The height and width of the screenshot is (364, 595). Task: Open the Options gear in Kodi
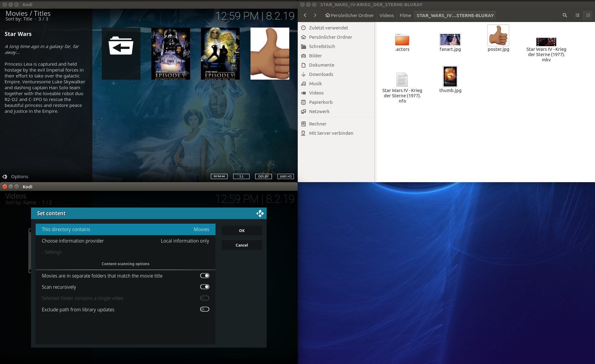click(x=5, y=177)
